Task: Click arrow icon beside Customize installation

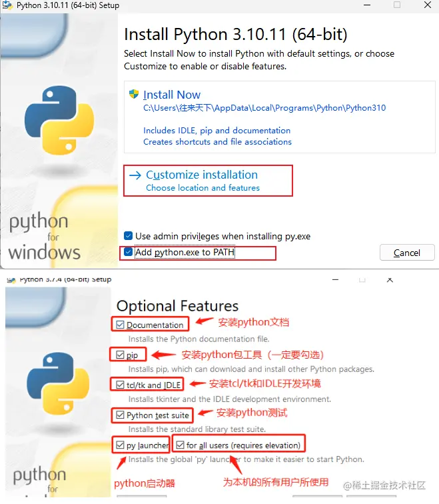Action: click(135, 175)
